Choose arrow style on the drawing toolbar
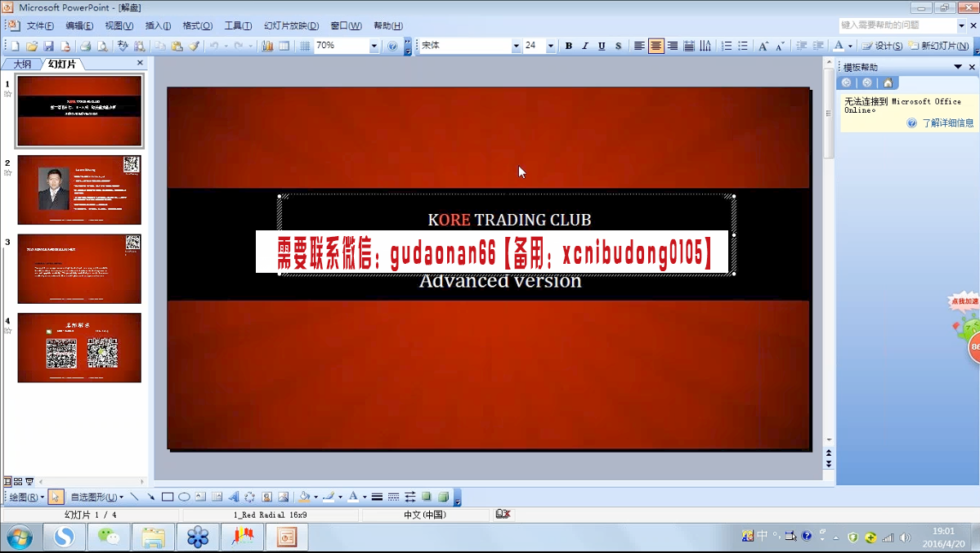The width and height of the screenshot is (980, 553). (410, 497)
